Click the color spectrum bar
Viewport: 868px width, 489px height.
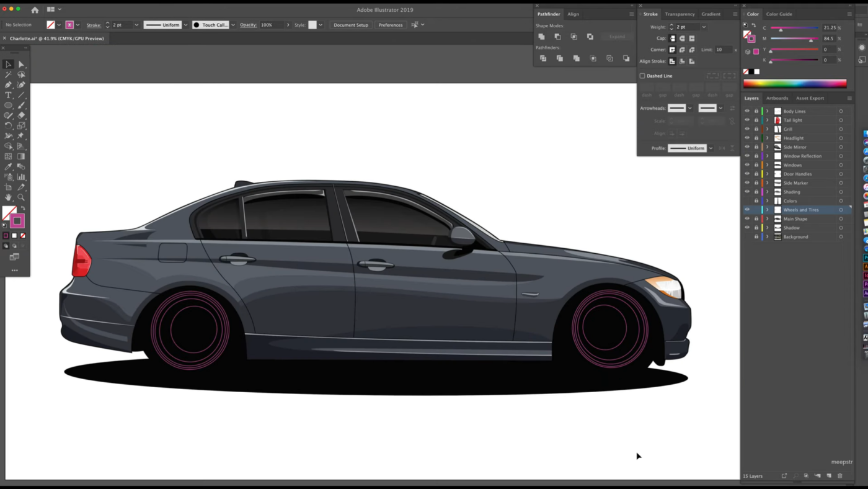[794, 84]
